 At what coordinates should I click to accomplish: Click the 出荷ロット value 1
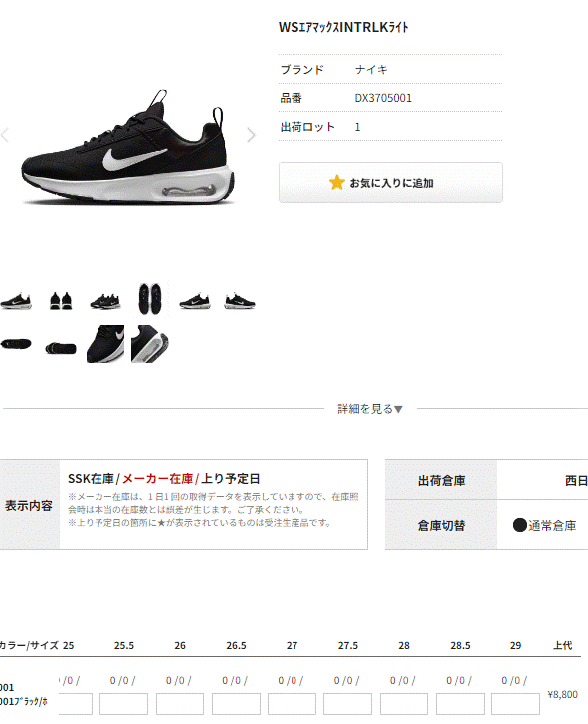click(357, 127)
